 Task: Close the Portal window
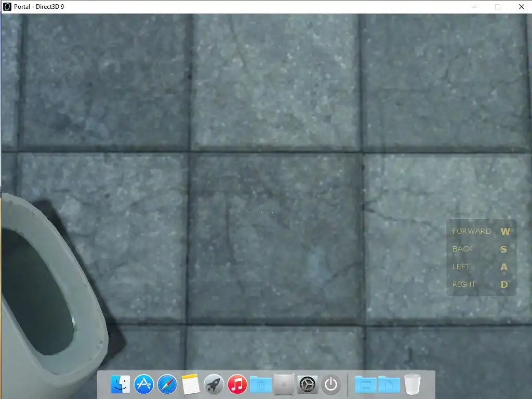[x=522, y=7]
